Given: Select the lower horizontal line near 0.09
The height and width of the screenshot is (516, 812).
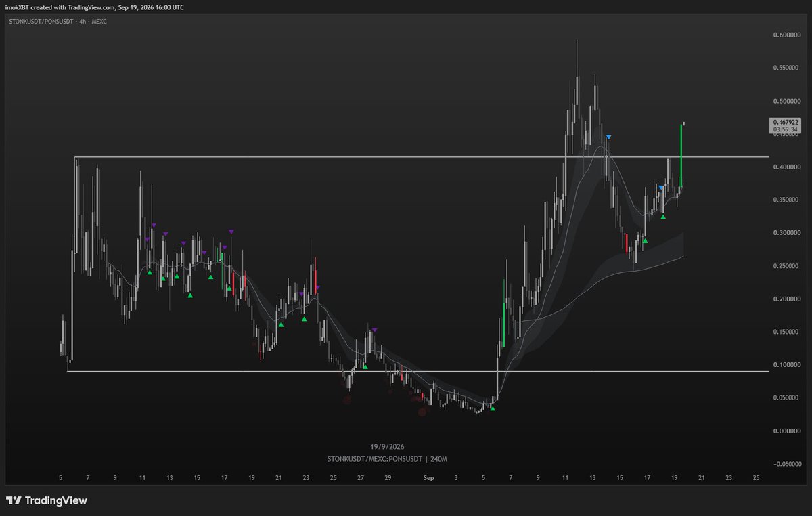Looking at the screenshot, I should click(x=418, y=371).
